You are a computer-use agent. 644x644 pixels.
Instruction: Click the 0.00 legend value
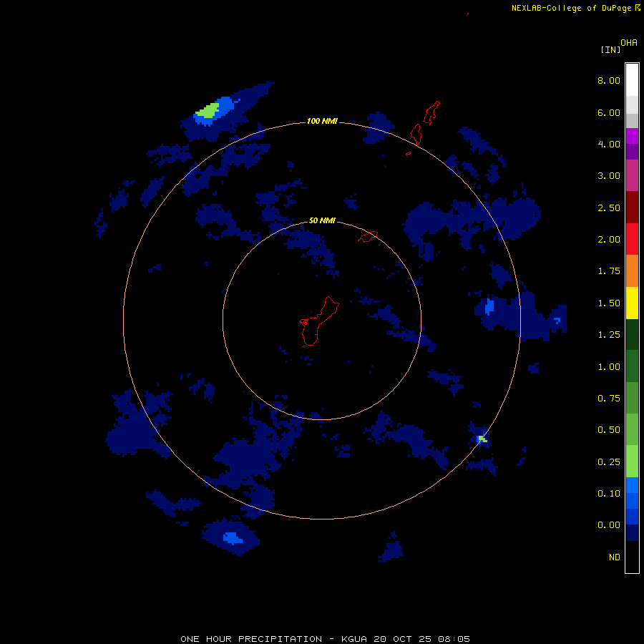tap(609, 525)
